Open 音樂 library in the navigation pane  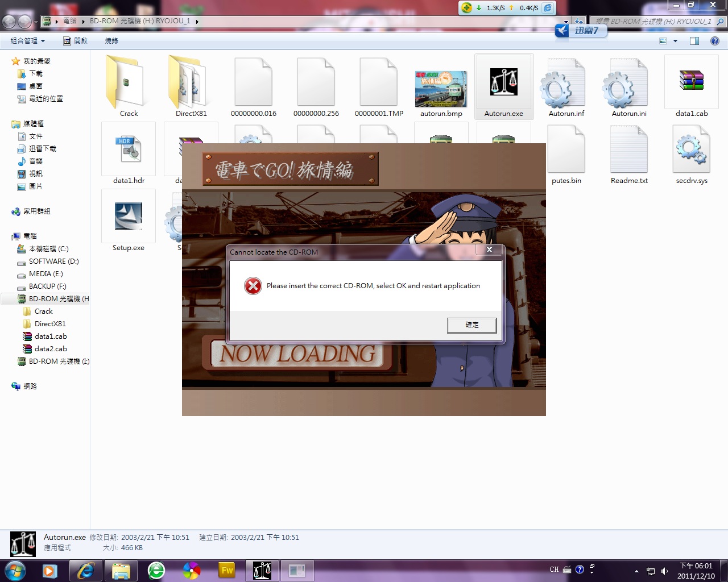tap(30, 161)
